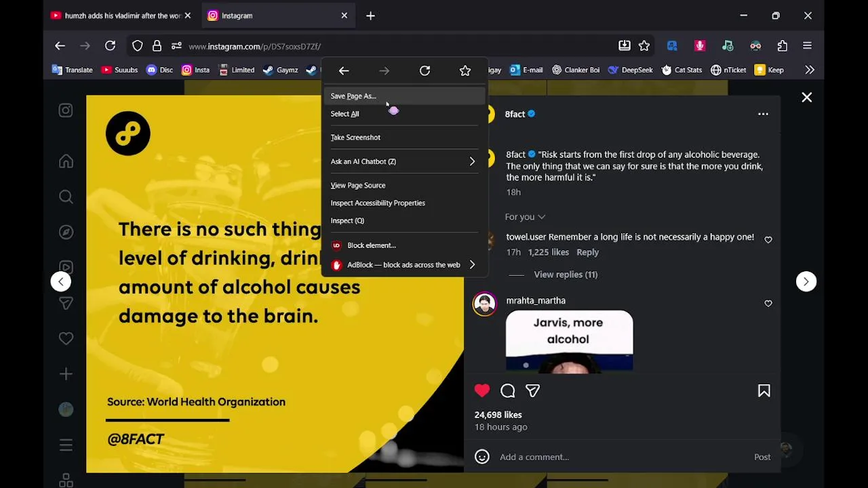
Task: Open post options three-dot menu
Action: 763,114
